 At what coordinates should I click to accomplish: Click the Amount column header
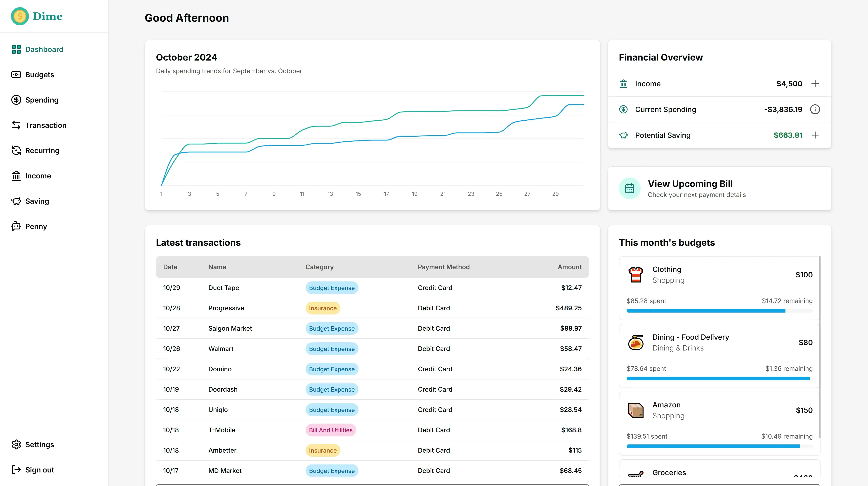569,267
